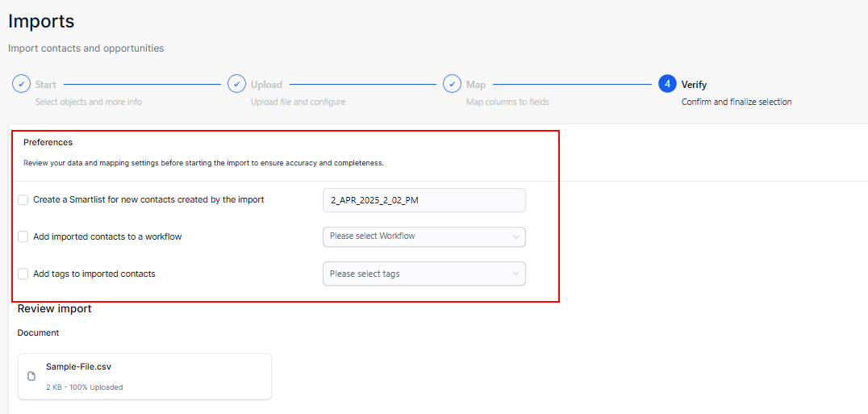Click the step 4 Verify circle icon

pyautogui.click(x=668, y=85)
